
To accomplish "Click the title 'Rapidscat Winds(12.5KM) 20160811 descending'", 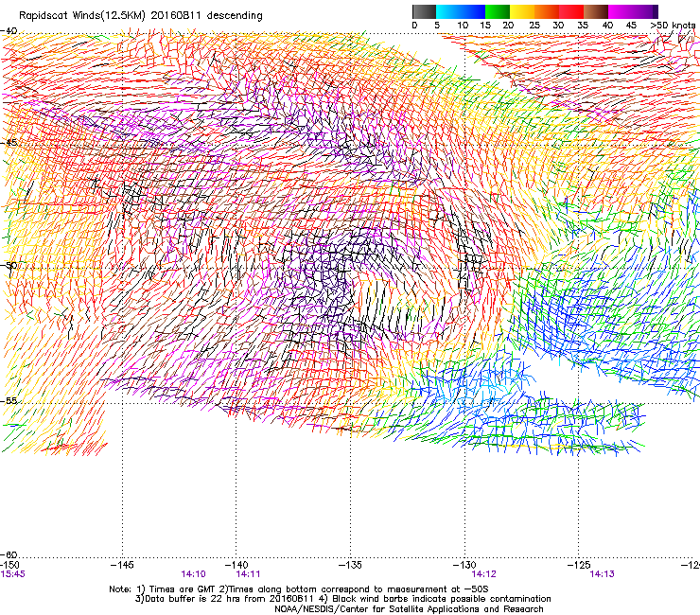I will (141, 16).
